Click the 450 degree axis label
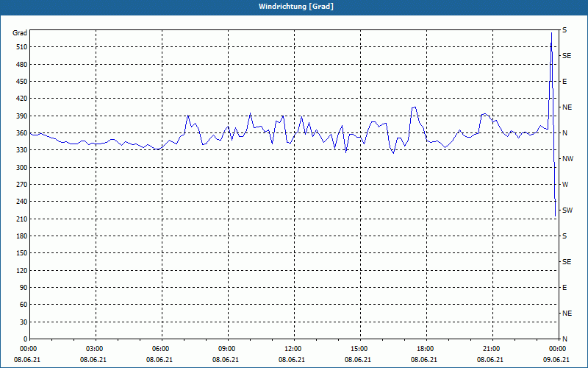The image size is (588, 368). point(21,82)
